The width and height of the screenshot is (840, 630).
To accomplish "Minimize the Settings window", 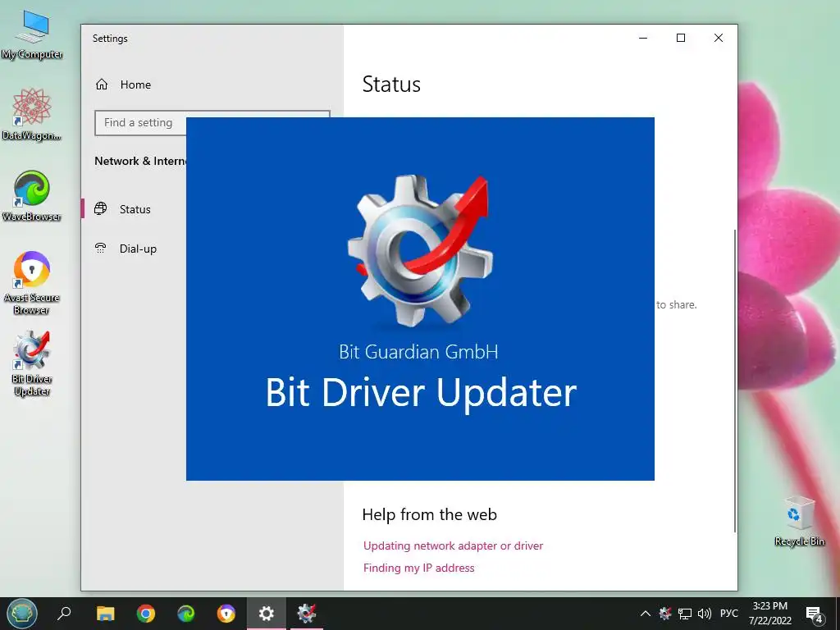I will (643, 38).
